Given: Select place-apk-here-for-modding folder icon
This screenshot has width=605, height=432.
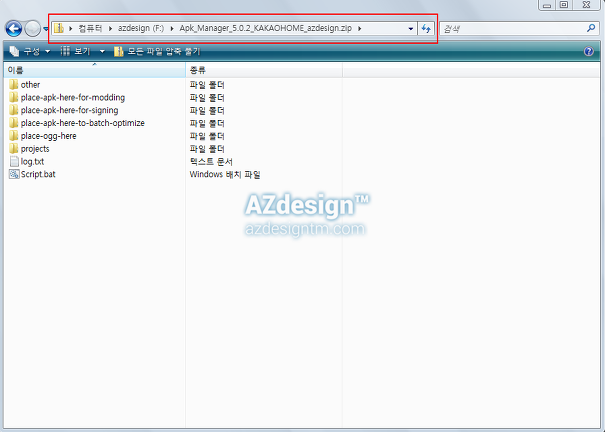Looking at the screenshot, I should 14,97.
